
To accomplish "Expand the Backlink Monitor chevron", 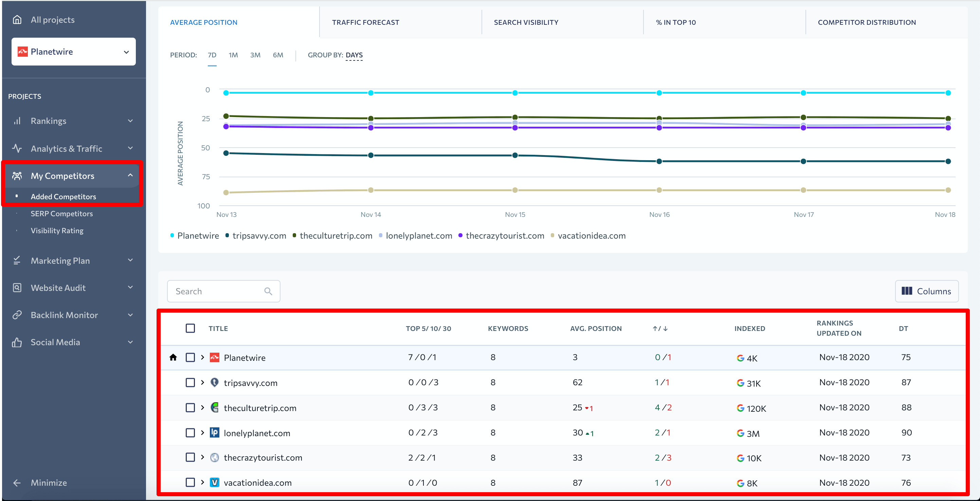I will tap(130, 315).
